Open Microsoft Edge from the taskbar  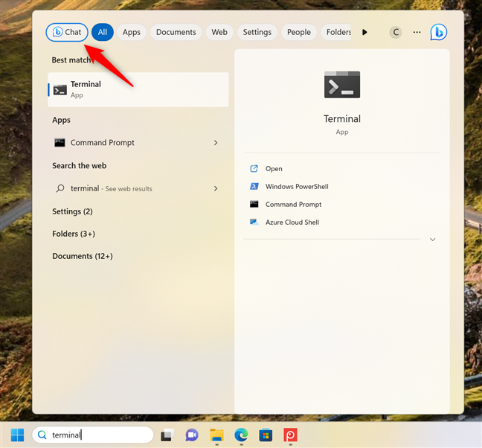(241, 435)
